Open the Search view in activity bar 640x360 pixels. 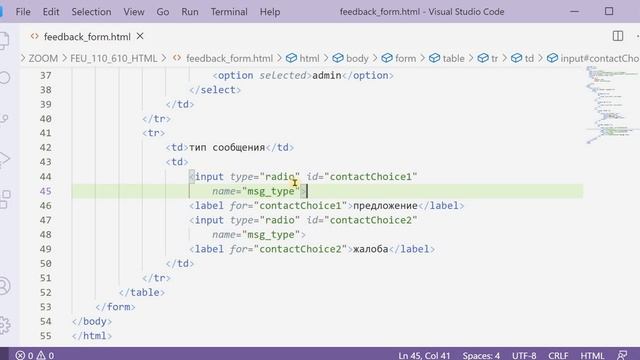[4, 78]
